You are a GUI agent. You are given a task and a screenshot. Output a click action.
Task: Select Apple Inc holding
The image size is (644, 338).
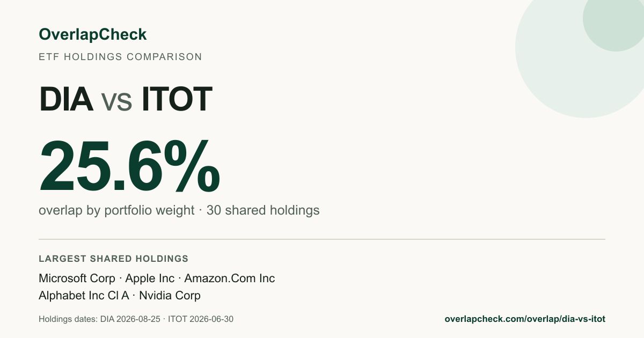coord(150,278)
